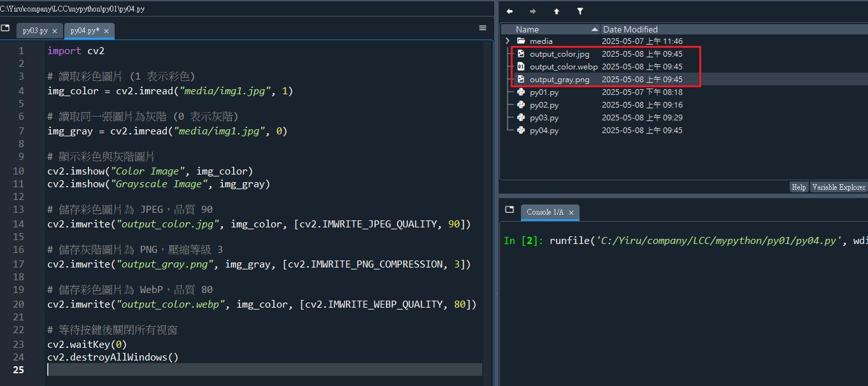Viewport: 868px width, 386px height.
Task: Select py02.py in the file list
Action: [544, 105]
